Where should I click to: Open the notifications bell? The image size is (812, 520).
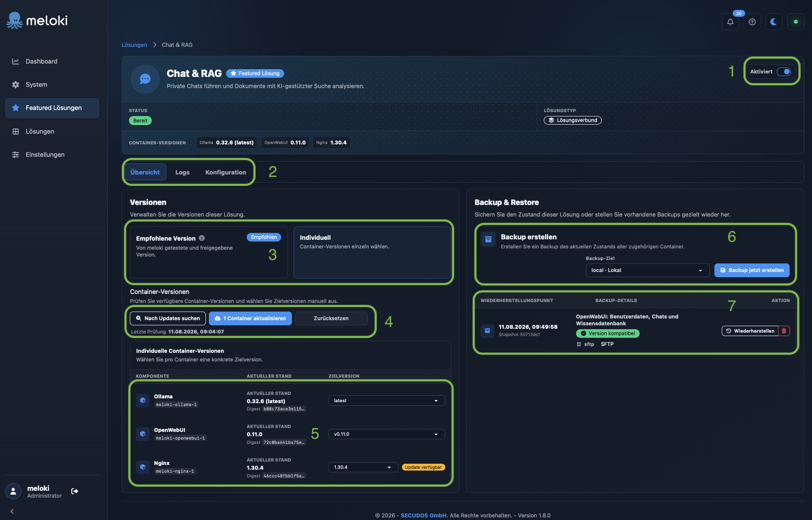pos(730,22)
